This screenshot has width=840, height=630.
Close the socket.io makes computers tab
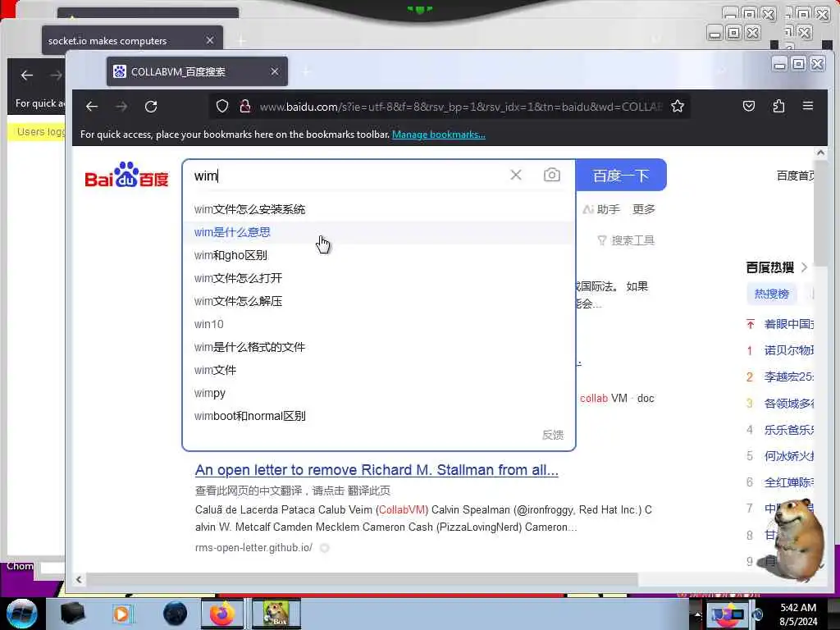pos(210,40)
